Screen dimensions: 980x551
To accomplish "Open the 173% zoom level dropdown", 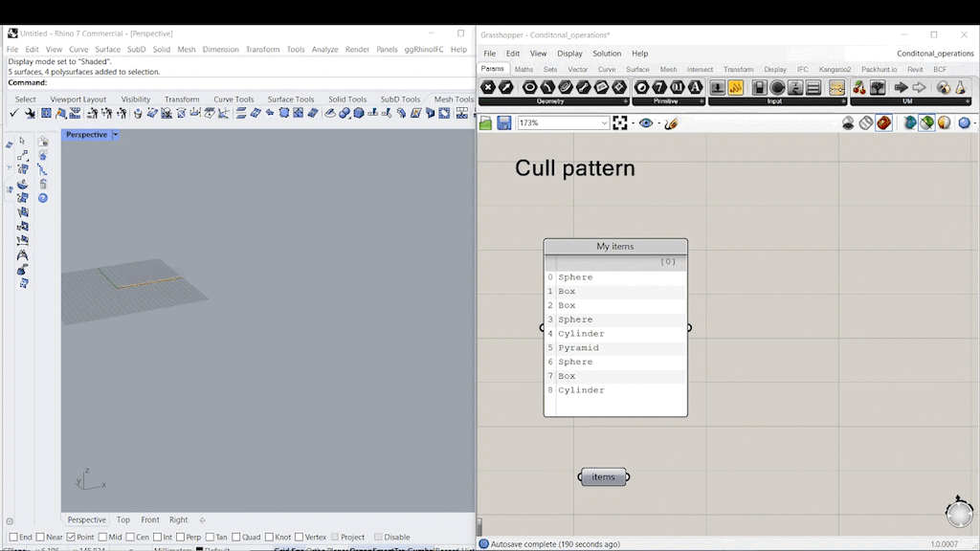I will coord(604,123).
